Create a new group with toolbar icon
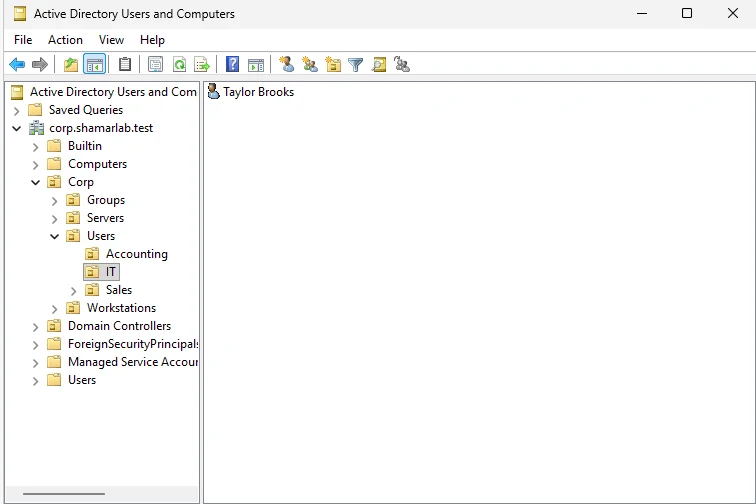 pyautogui.click(x=310, y=64)
